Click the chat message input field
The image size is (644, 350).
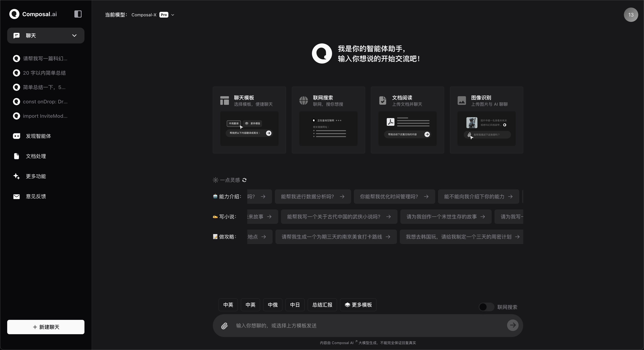click(x=367, y=326)
